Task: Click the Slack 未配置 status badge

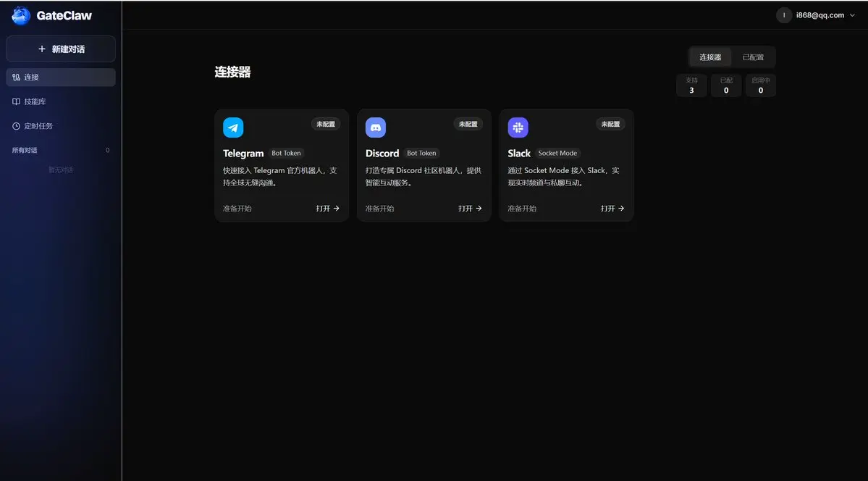Action: 610,124
